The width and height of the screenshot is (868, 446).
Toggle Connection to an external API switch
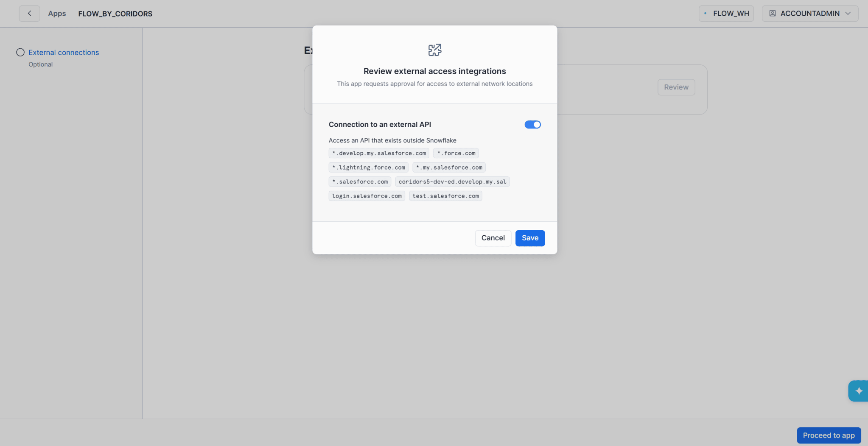click(532, 125)
